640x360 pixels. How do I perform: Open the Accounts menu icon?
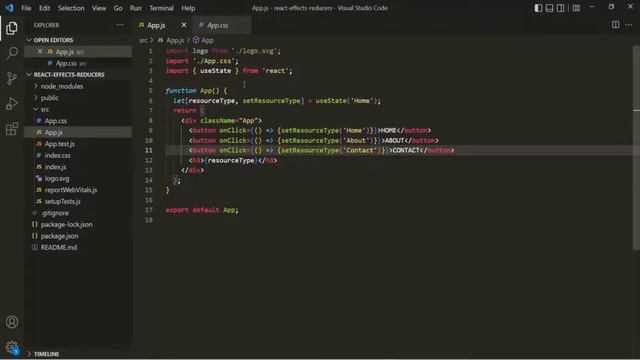(x=12, y=322)
